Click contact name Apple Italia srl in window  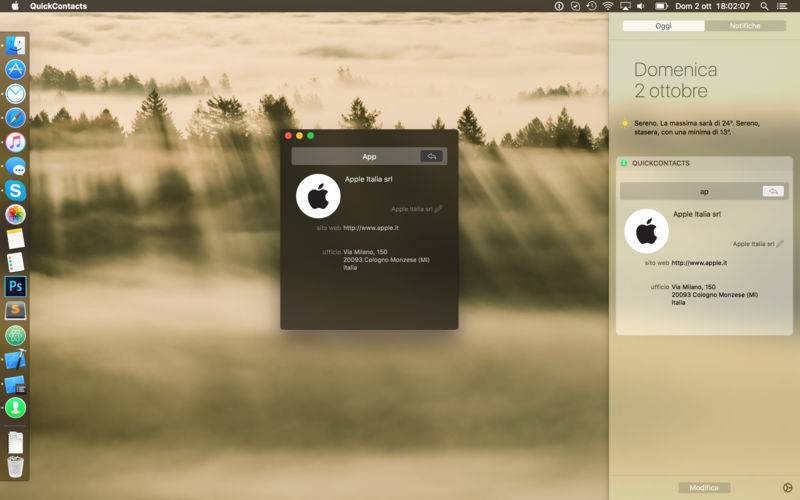(368, 179)
